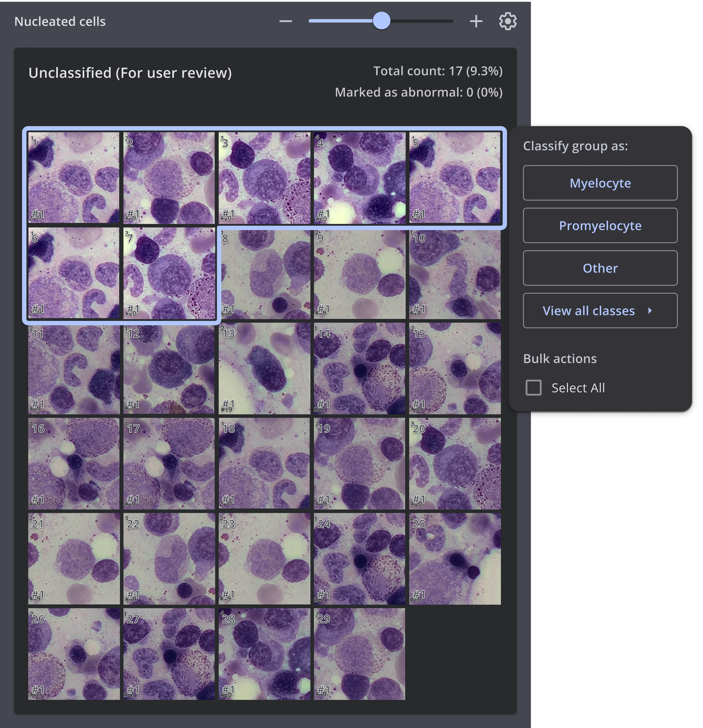Classify group as Promyelocyte

point(600,225)
